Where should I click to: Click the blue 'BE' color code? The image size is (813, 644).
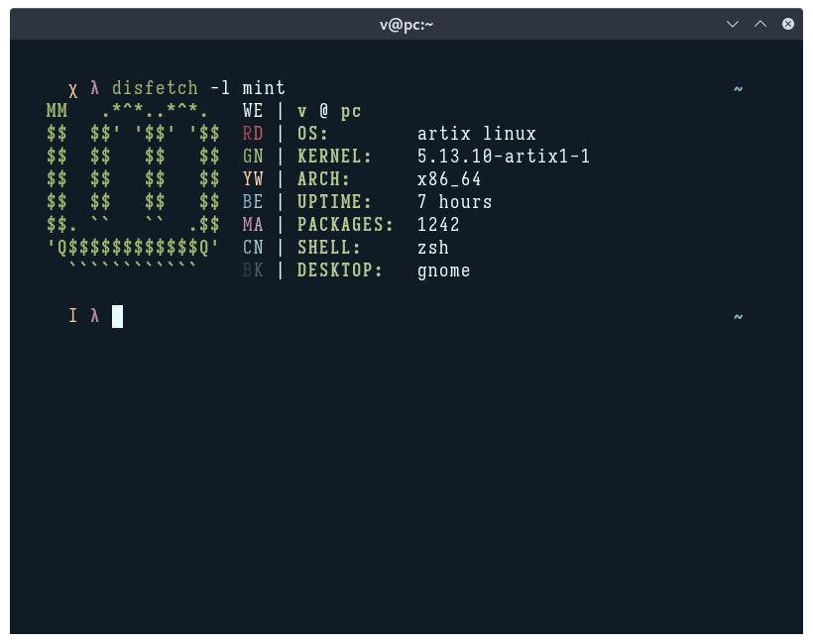[253, 202]
